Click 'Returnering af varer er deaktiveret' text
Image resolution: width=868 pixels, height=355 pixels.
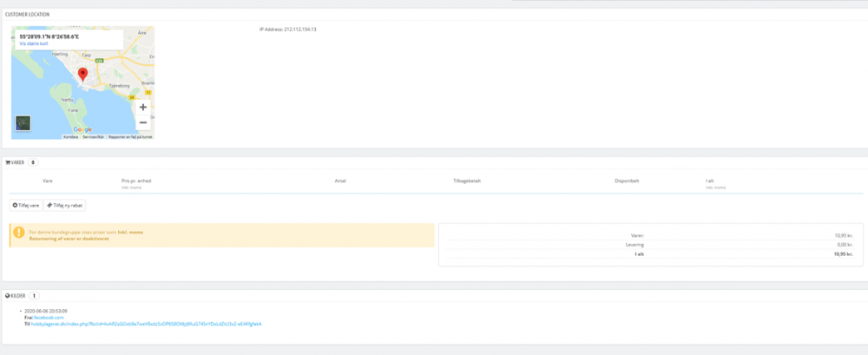pos(69,239)
